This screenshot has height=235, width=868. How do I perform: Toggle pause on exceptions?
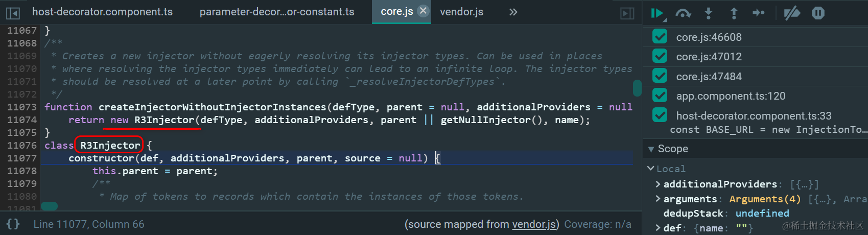click(x=818, y=13)
